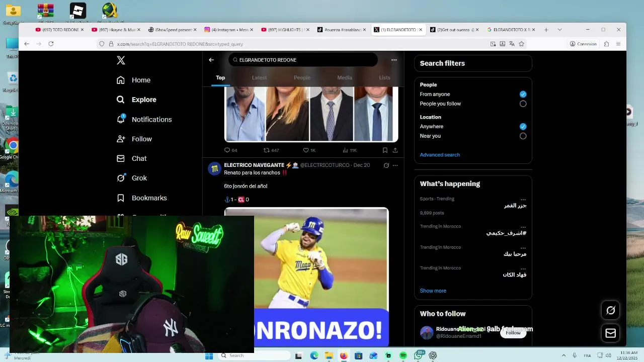Screen dimensions: 644x362
Task: Open Home from the X sidebar
Action: point(134,80)
